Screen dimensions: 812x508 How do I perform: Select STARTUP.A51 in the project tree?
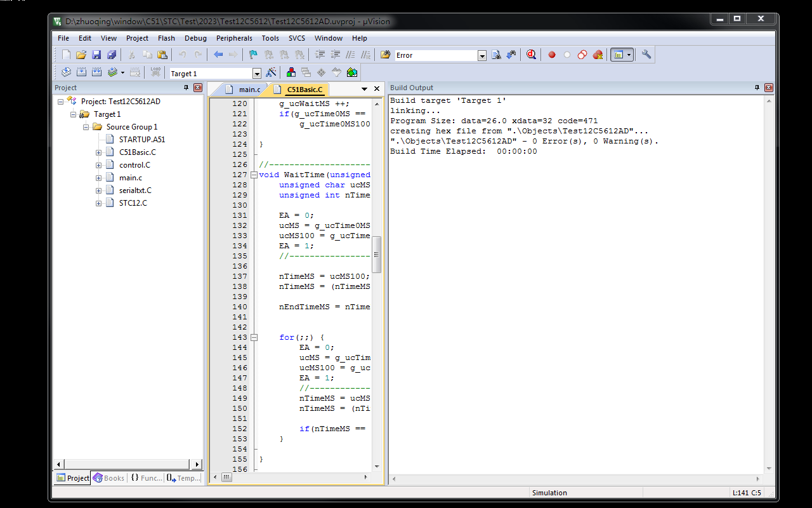click(x=142, y=139)
